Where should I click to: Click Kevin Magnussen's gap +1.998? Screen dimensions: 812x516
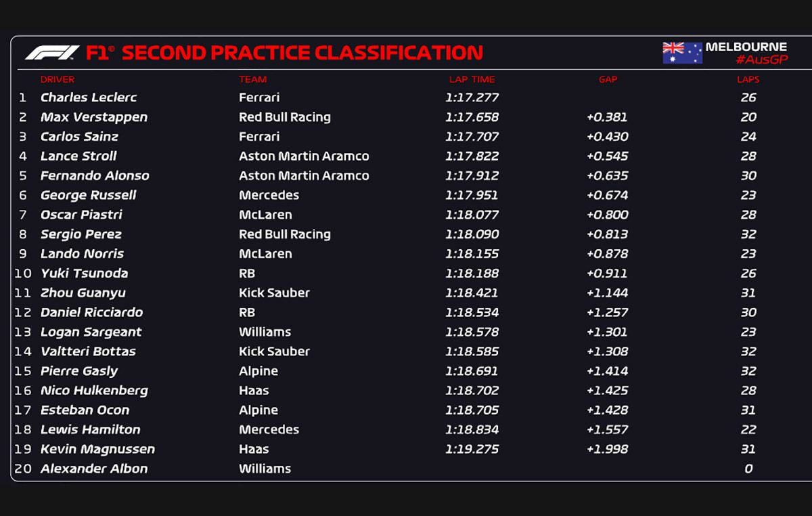pos(607,450)
